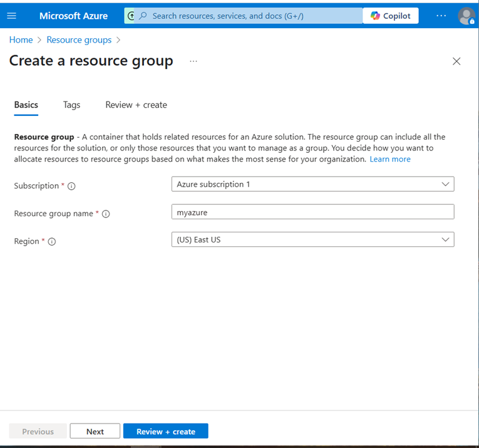This screenshot has height=448, width=479.
Task: Open the Copilot assistant
Action: pos(391,16)
